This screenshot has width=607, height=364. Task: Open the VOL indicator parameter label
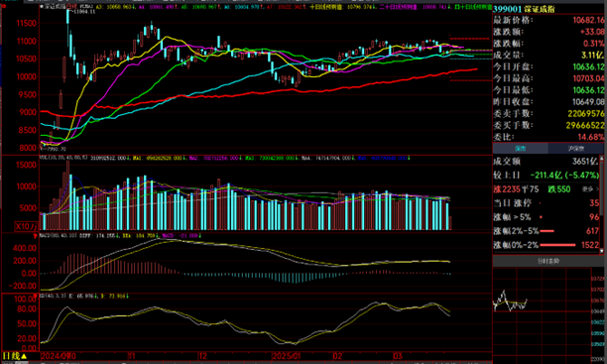pyautogui.click(x=63, y=158)
